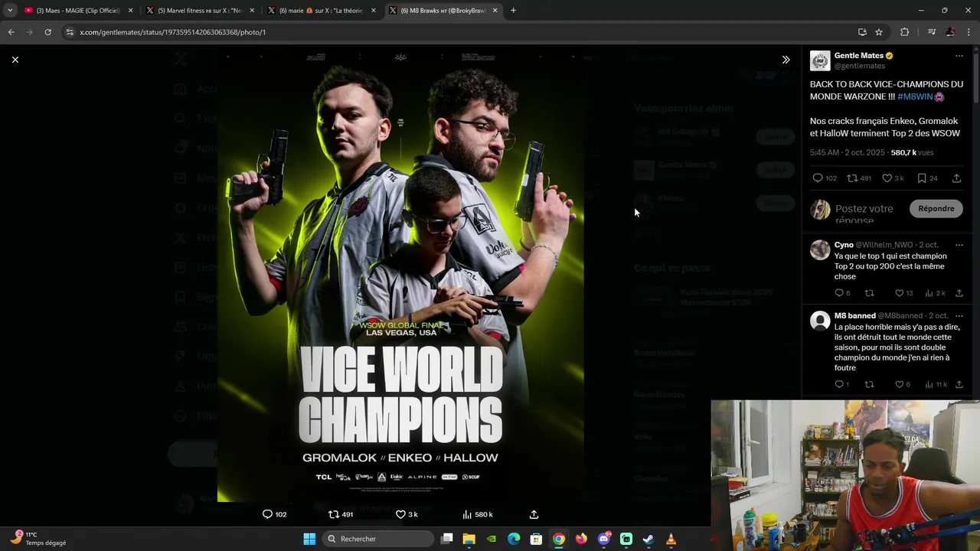Open the tab search dropdown arrow

(x=10, y=11)
